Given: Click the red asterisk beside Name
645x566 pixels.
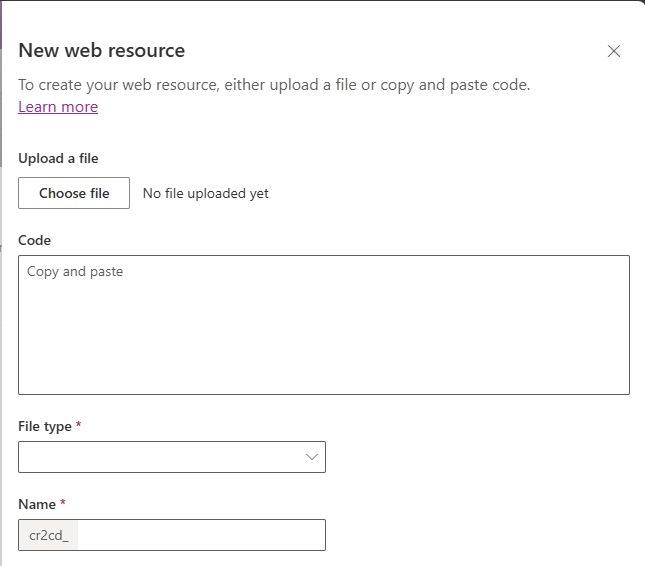Looking at the screenshot, I should 63,502.
